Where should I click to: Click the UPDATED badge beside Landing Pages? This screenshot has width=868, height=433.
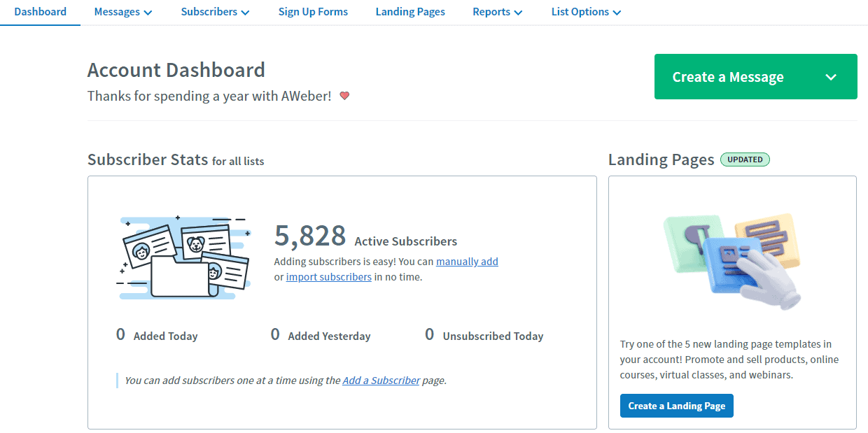click(745, 159)
